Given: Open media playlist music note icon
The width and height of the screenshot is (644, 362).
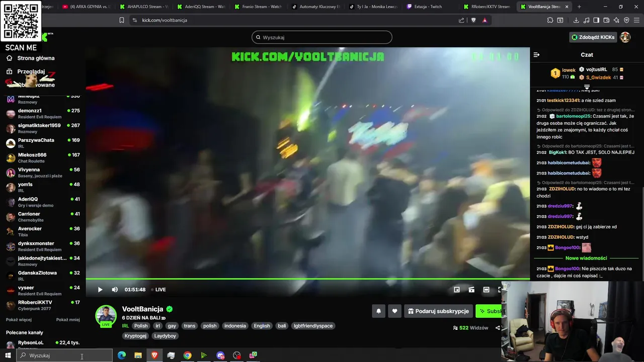Looking at the screenshot, I should (586, 20).
